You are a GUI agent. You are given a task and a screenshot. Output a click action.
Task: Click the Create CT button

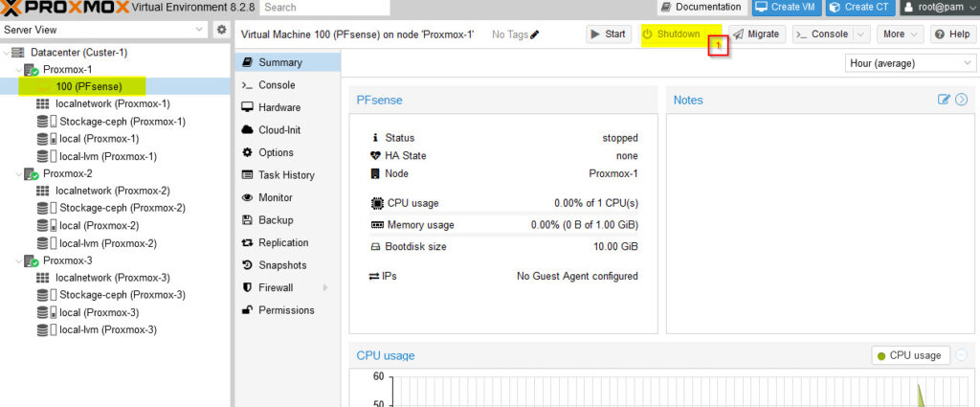pos(860,8)
